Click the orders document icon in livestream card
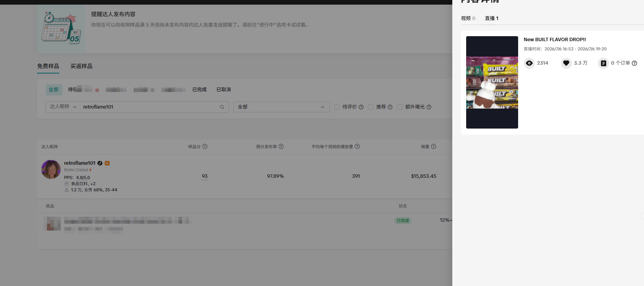This screenshot has height=286, width=644. [x=603, y=63]
